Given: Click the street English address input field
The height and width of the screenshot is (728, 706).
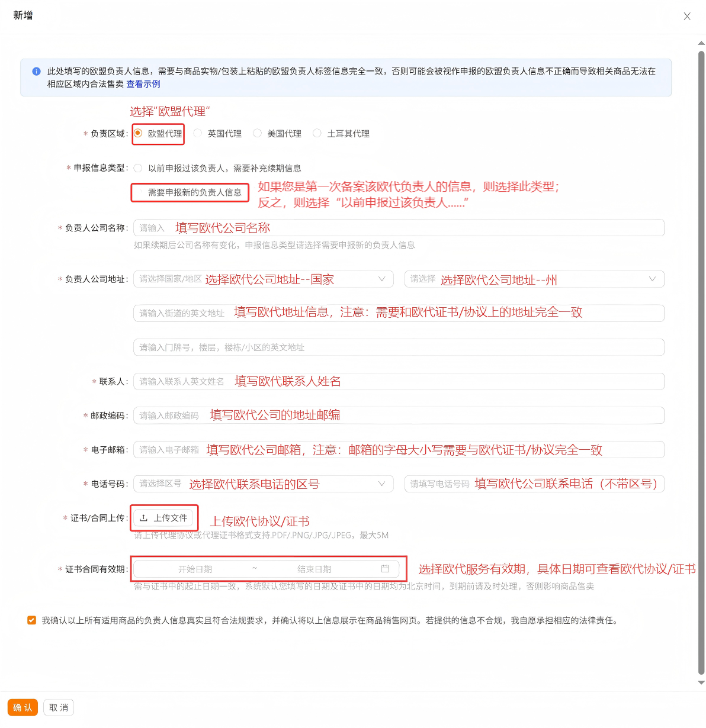Looking at the screenshot, I should click(x=399, y=313).
